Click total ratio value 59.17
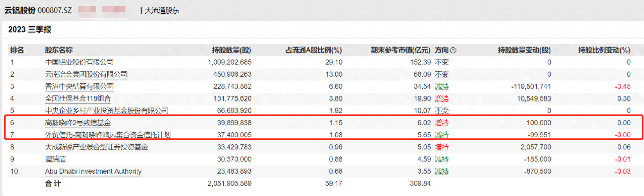 click(334, 183)
